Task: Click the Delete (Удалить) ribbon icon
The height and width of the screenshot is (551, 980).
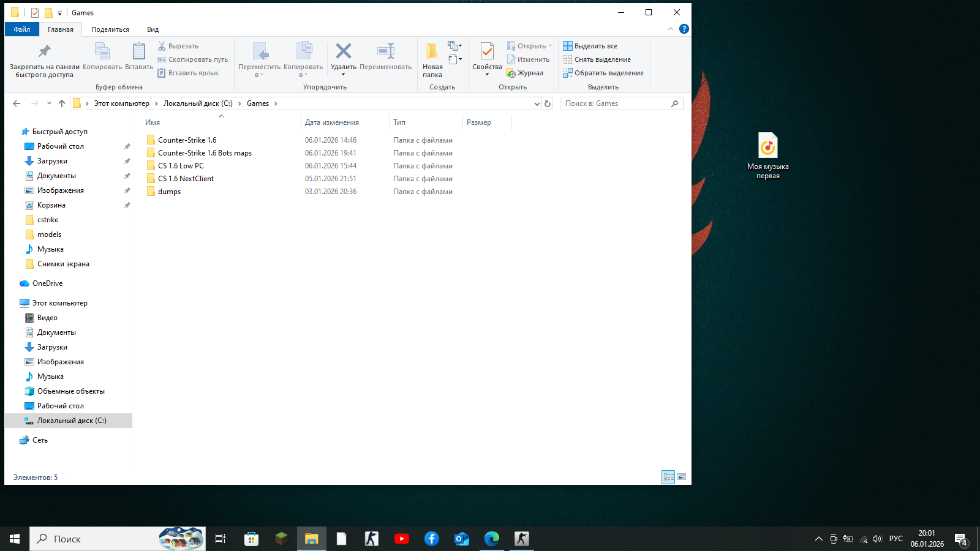Action: (x=343, y=52)
